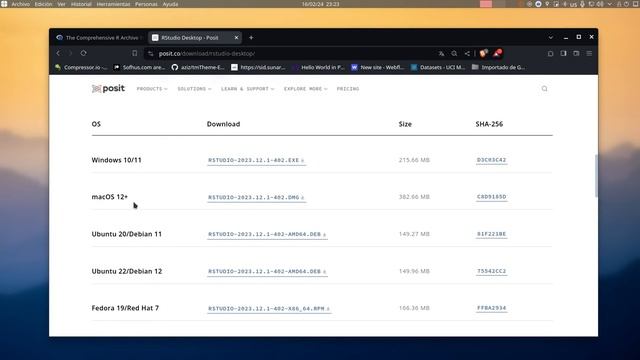This screenshot has width=640, height=360.
Task: Expand the SOLUTIONS menu
Action: [x=194, y=89]
